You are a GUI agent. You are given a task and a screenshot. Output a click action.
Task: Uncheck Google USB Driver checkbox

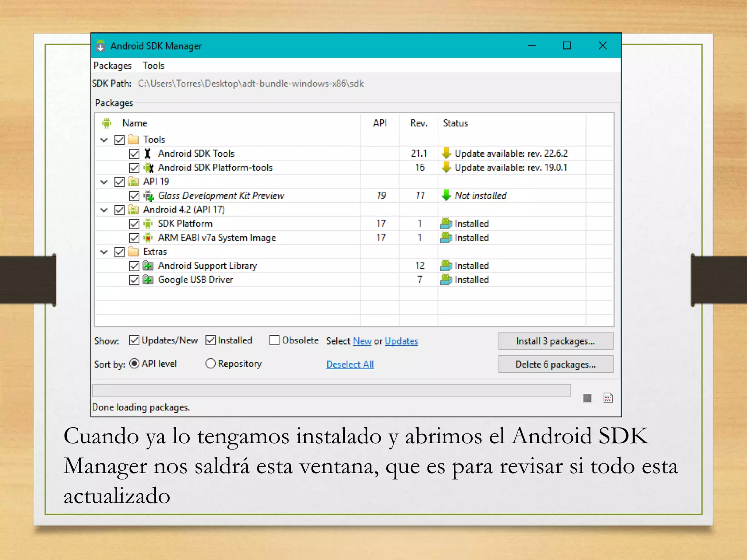(x=134, y=280)
